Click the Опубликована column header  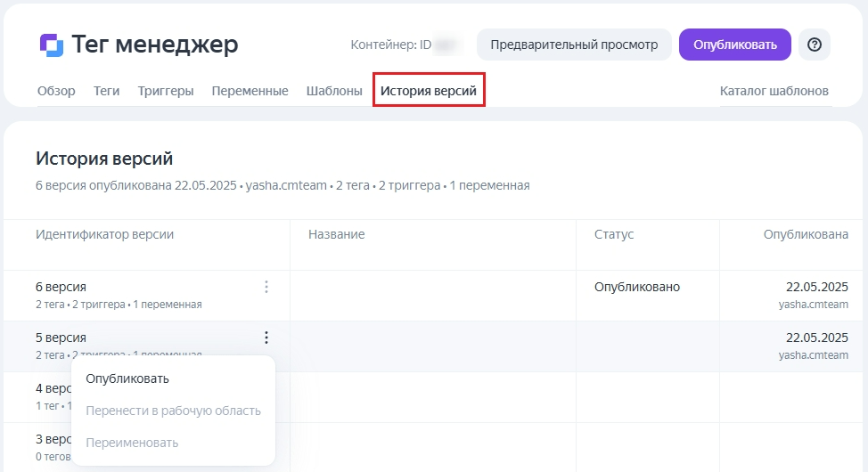point(806,234)
